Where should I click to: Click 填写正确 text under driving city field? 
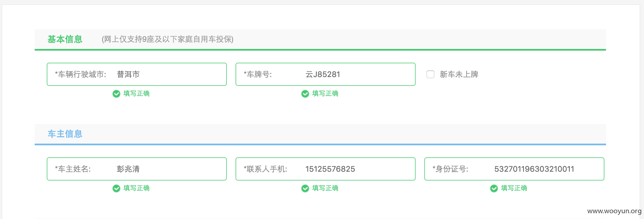pyautogui.click(x=137, y=94)
